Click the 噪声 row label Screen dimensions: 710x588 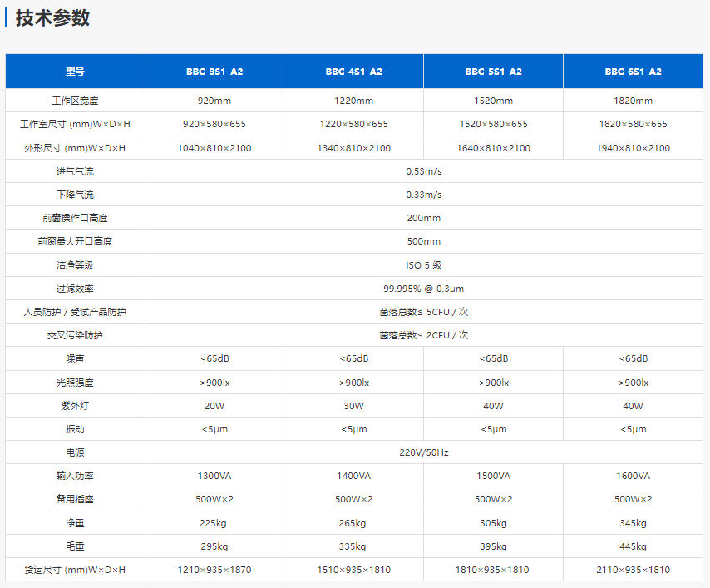coord(75,358)
